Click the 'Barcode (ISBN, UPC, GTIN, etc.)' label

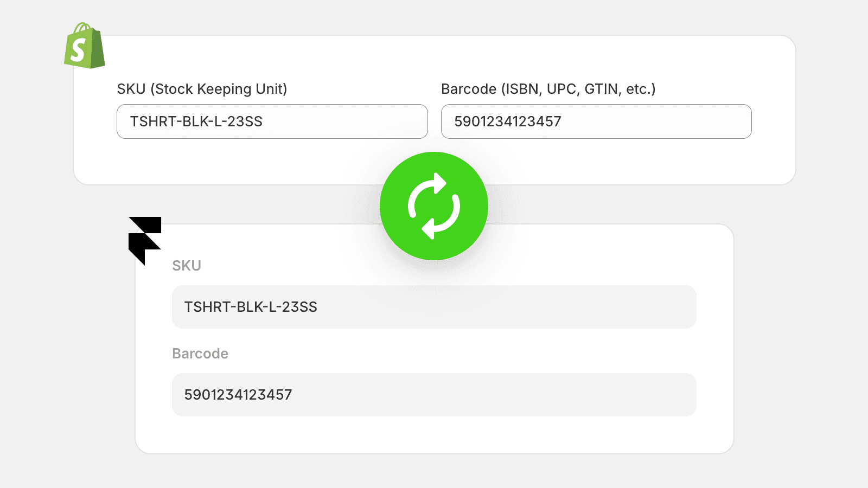pos(548,89)
